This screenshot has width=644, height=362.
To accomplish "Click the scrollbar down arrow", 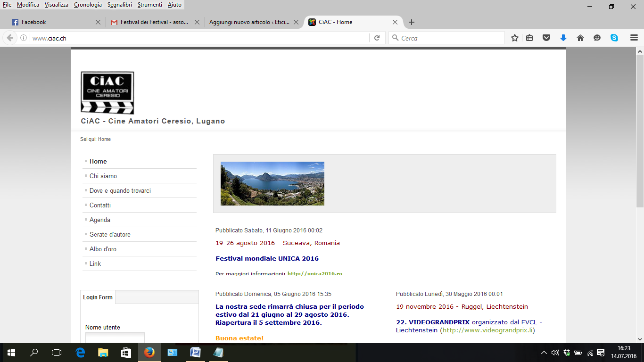I will [x=640, y=339].
